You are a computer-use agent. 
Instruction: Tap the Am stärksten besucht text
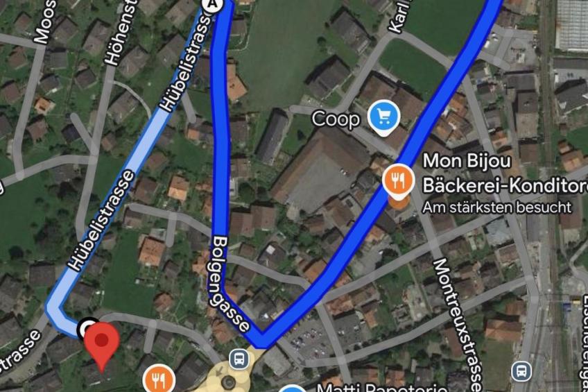point(497,207)
